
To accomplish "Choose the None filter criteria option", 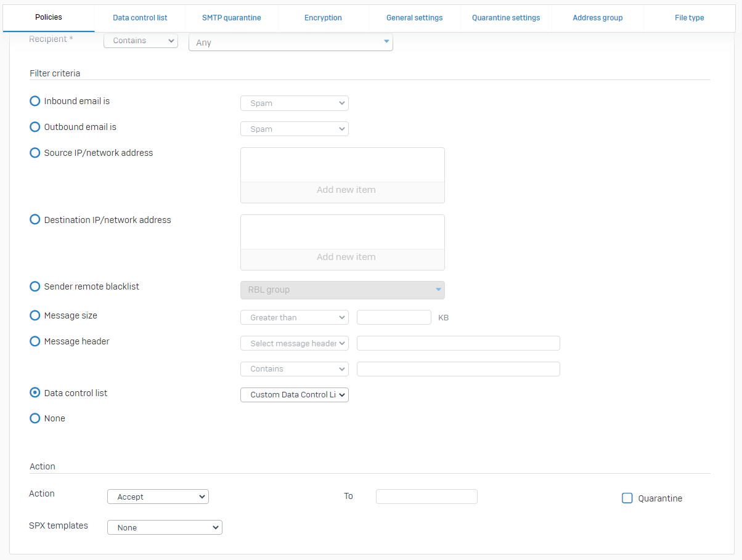I will coord(35,418).
